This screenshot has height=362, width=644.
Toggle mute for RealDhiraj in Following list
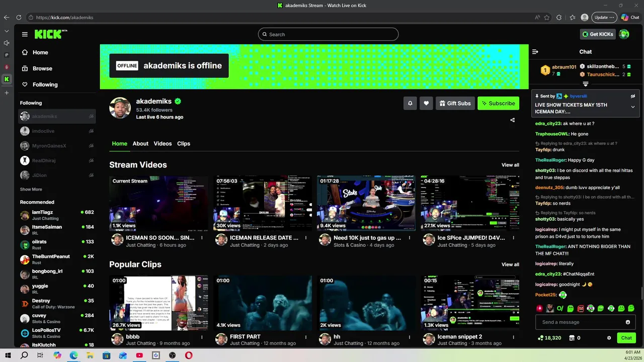(91, 160)
